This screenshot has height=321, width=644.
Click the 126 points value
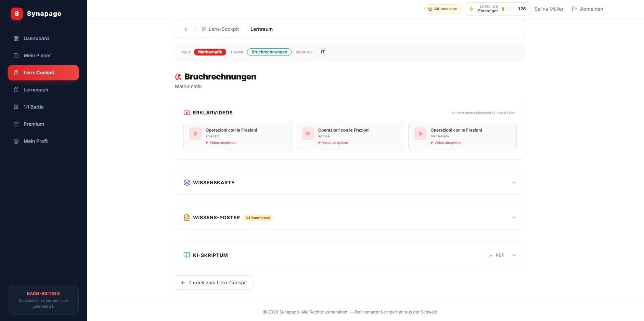tap(522, 9)
